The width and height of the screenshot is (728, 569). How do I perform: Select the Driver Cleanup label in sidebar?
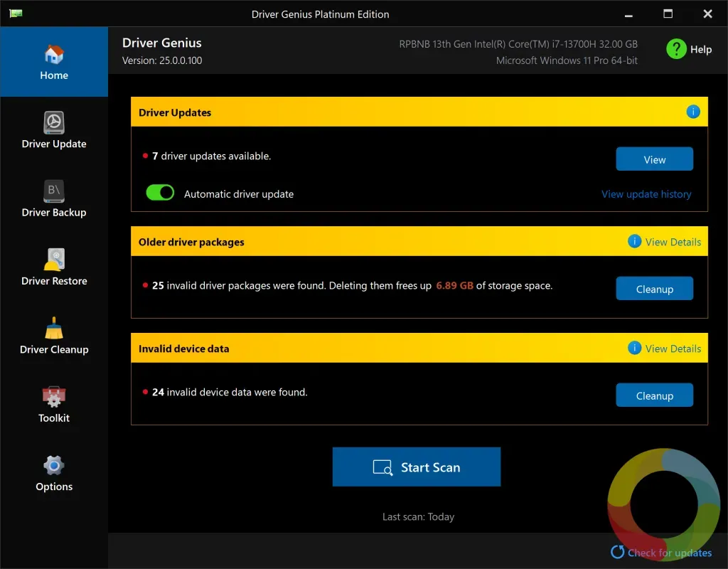coord(54,349)
